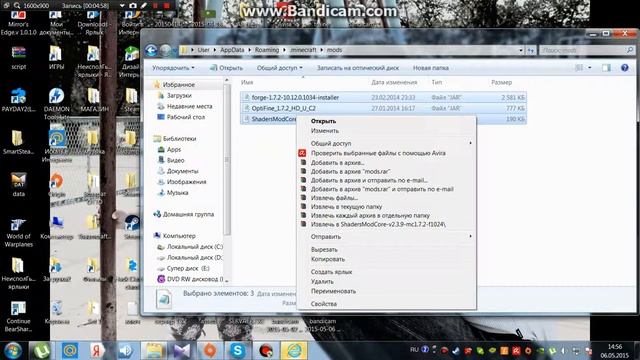Image resolution: width=640 pixels, height=360 pixels.
Task: Open Internet Explorer from the taskbar
Action: tap(294, 351)
